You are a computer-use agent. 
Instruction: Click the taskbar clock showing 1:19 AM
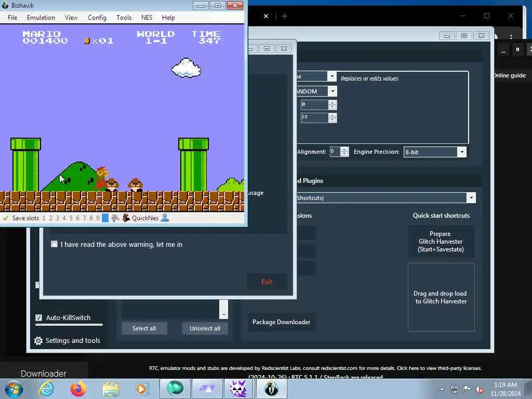(x=506, y=389)
